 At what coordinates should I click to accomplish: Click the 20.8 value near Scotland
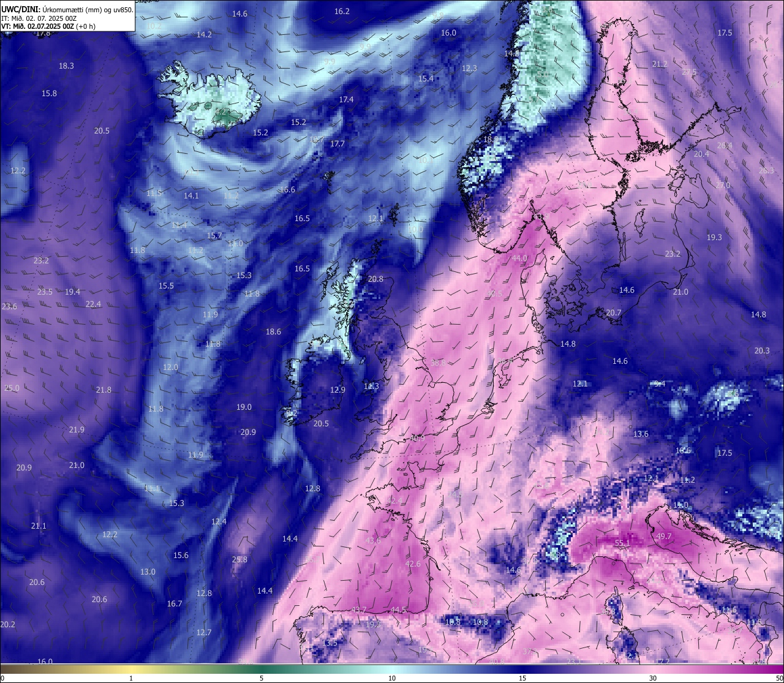pos(376,279)
